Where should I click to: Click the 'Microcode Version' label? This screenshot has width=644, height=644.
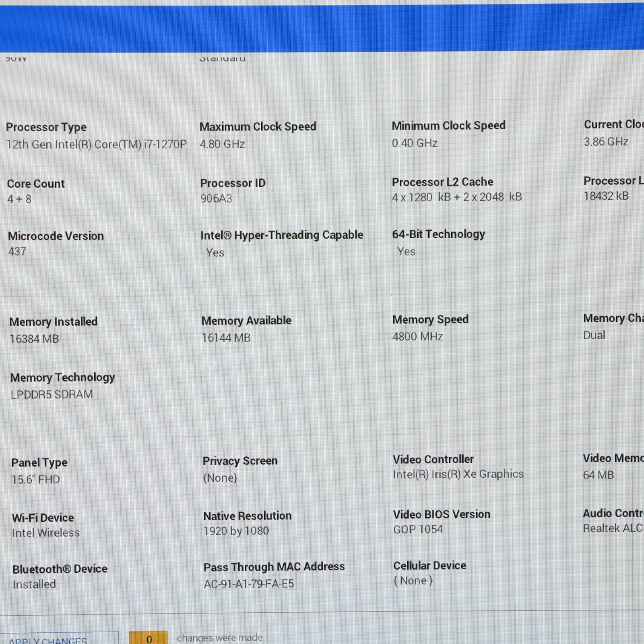[x=56, y=236]
